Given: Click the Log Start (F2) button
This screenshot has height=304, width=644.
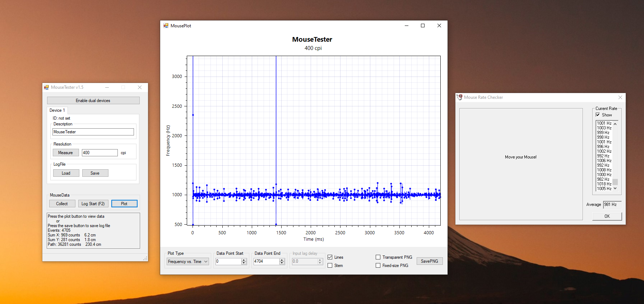Looking at the screenshot, I should (93, 204).
